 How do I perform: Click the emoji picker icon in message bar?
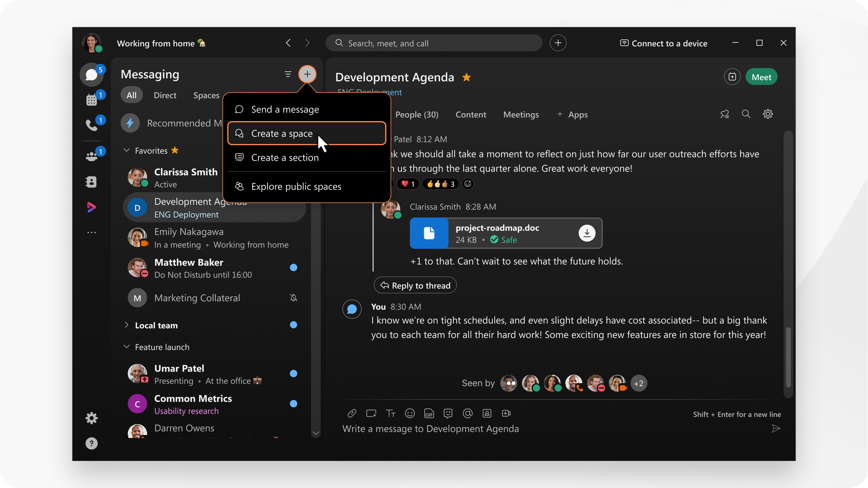[410, 414]
